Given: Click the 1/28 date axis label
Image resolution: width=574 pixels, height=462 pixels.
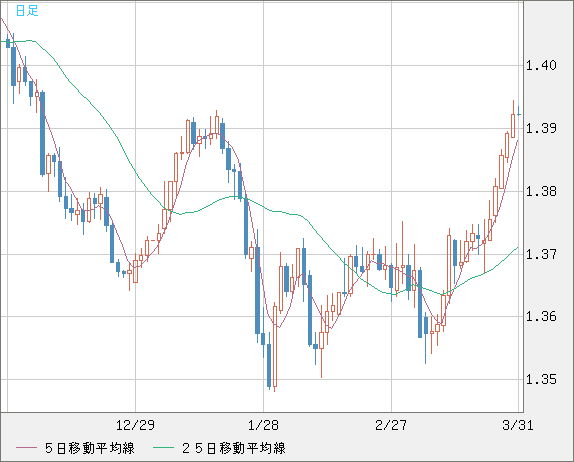Looking at the screenshot, I should coord(263,425).
